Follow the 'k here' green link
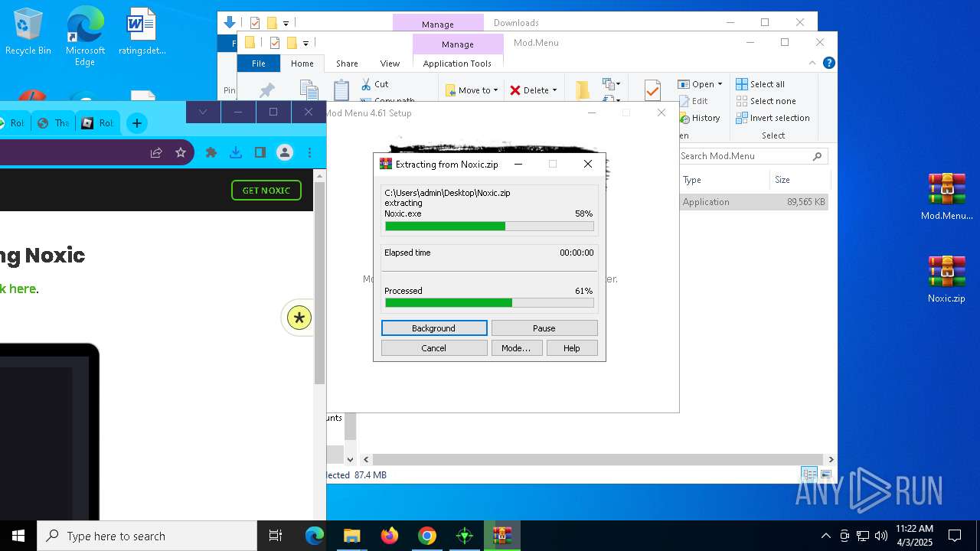 [x=18, y=289]
